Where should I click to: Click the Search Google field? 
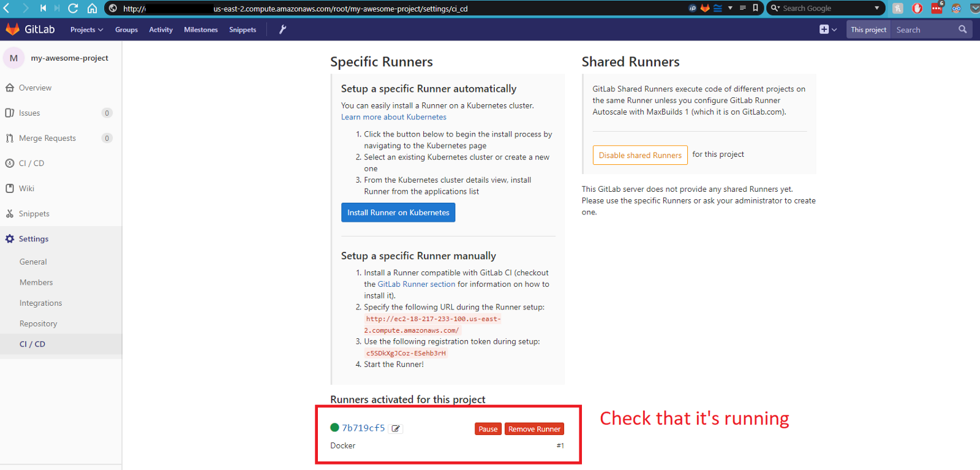826,8
